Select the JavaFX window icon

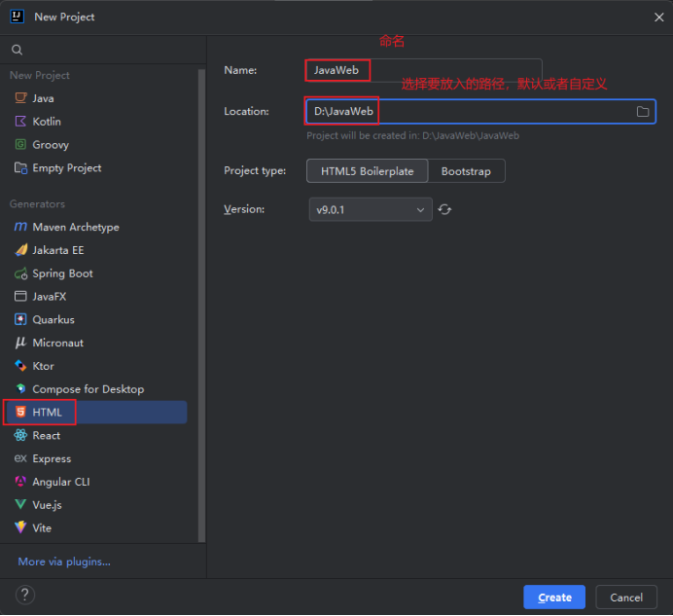[20, 296]
